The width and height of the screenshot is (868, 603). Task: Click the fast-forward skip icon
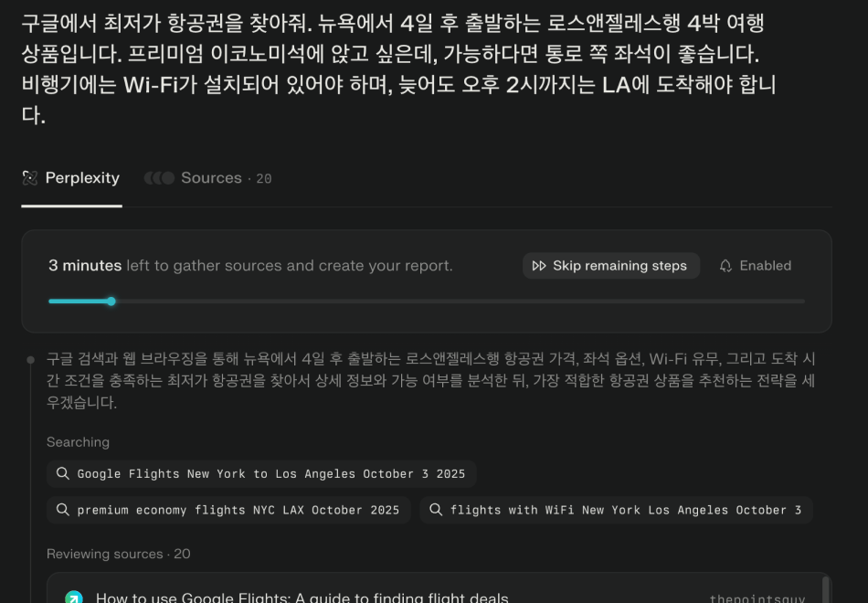(539, 266)
